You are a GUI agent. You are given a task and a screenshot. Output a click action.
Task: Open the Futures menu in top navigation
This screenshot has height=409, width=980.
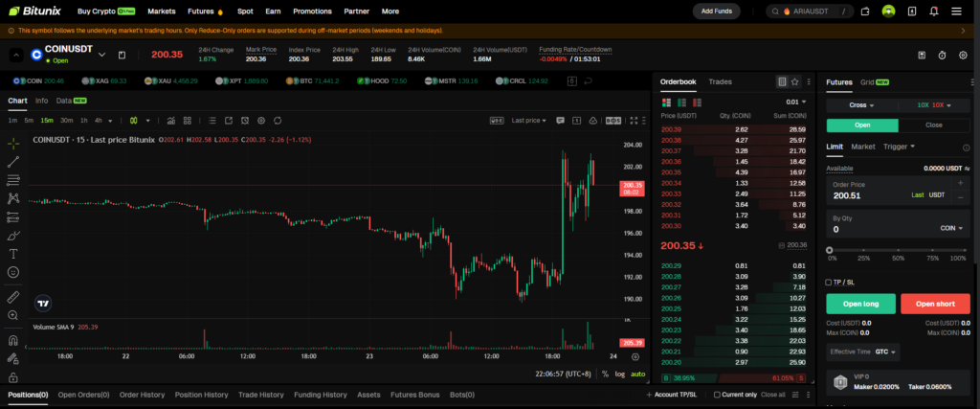pos(205,11)
